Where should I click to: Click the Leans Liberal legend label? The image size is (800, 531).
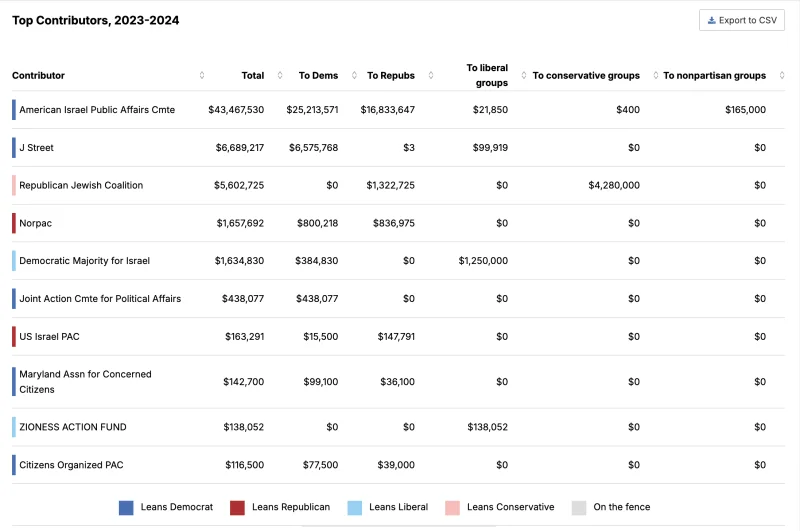(398, 507)
